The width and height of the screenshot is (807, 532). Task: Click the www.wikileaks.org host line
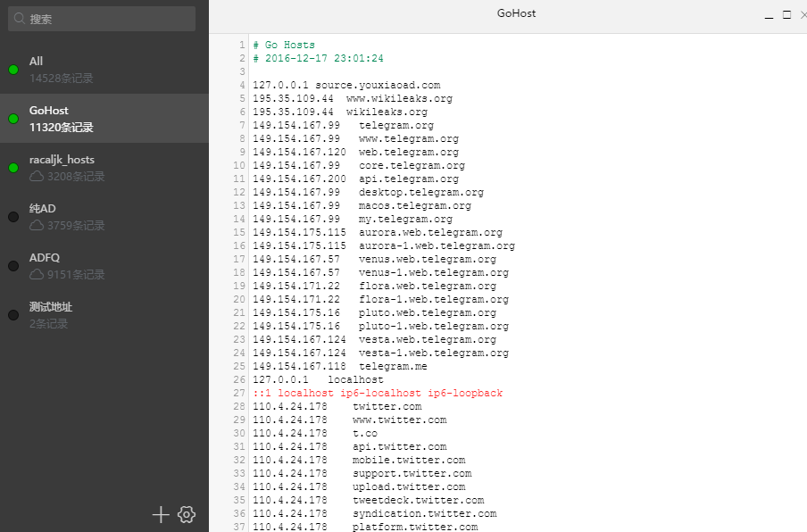point(353,98)
